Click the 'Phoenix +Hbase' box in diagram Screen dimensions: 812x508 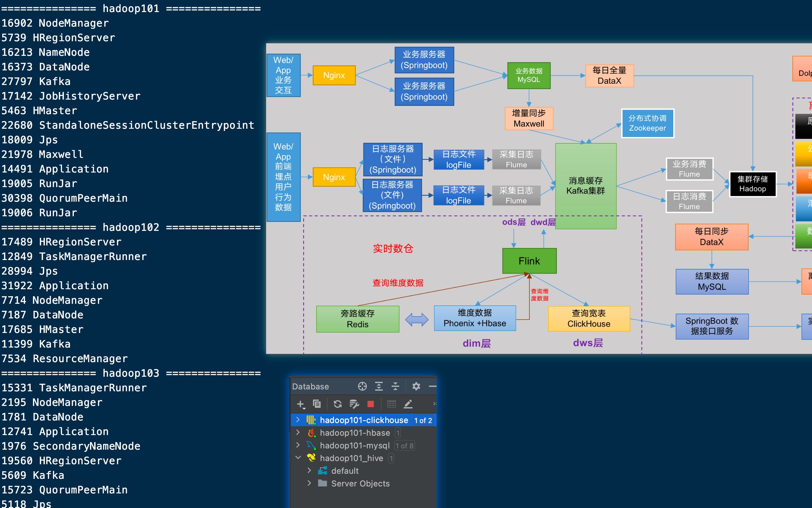475,318
